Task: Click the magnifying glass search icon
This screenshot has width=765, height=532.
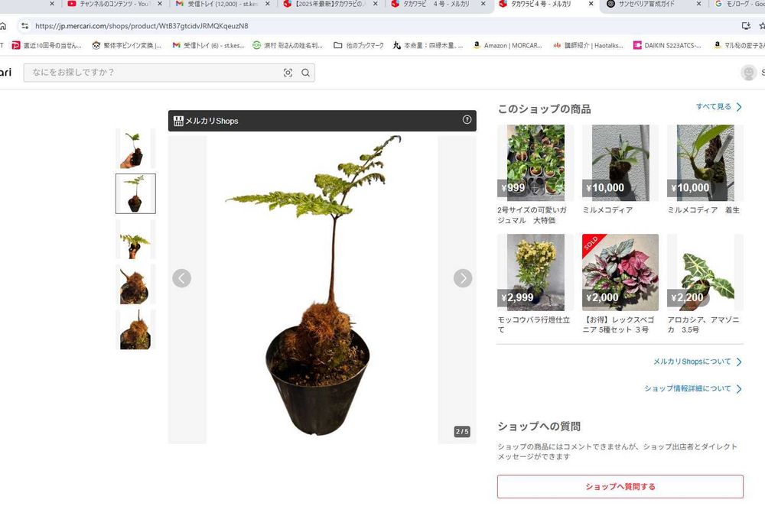Action: point(305,73)
